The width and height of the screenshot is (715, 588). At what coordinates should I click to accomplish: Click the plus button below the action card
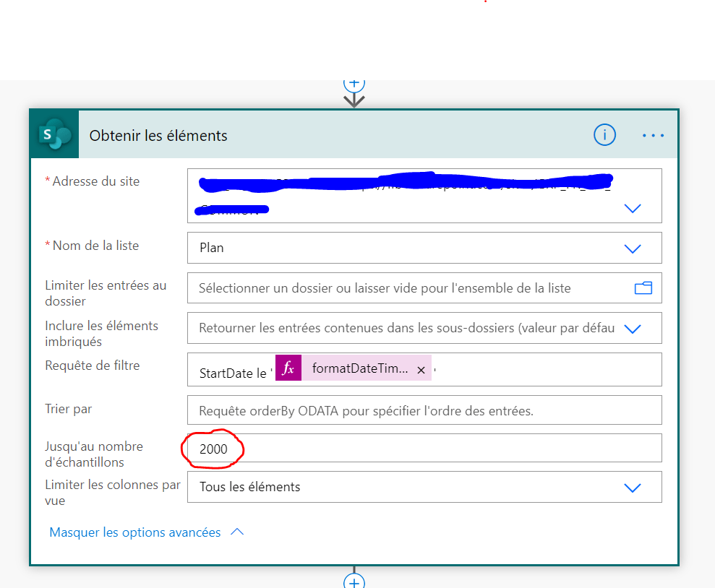(354, 581)
